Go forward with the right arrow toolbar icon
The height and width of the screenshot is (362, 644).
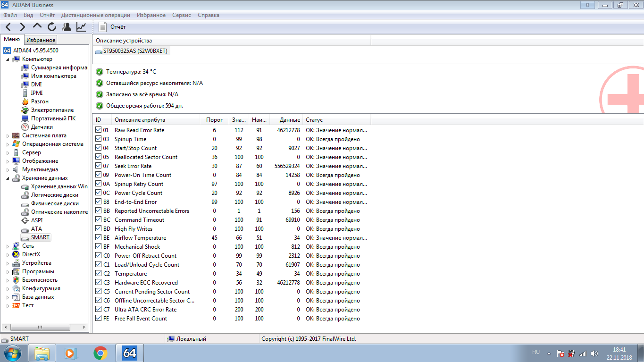[x=22, y=27]
